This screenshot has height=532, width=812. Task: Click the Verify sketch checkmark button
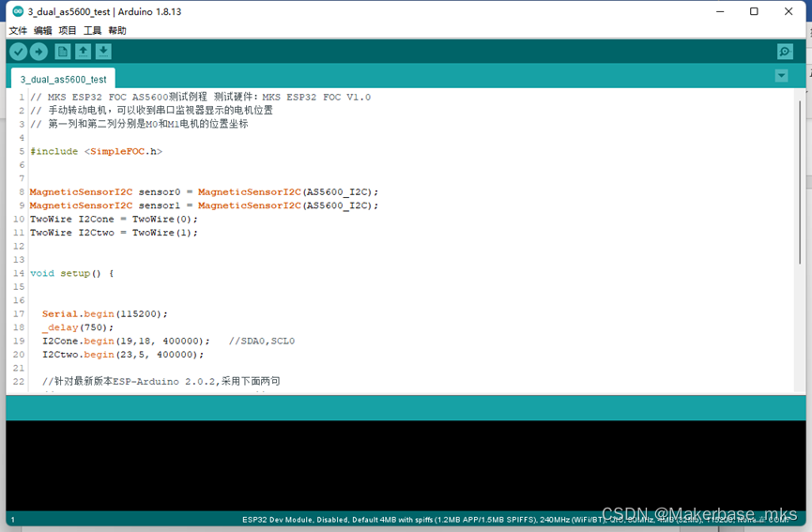tap(18, 52)
